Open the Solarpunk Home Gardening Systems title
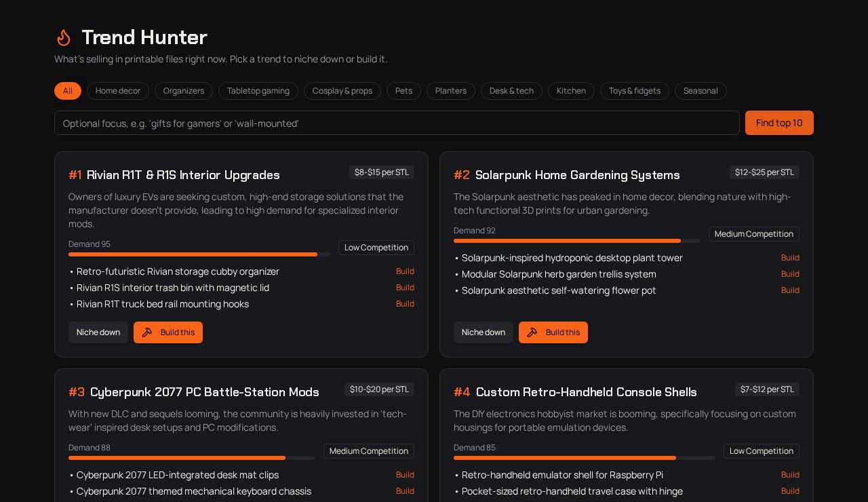Screen dimensions: 868x502 (x=578, y=175)
